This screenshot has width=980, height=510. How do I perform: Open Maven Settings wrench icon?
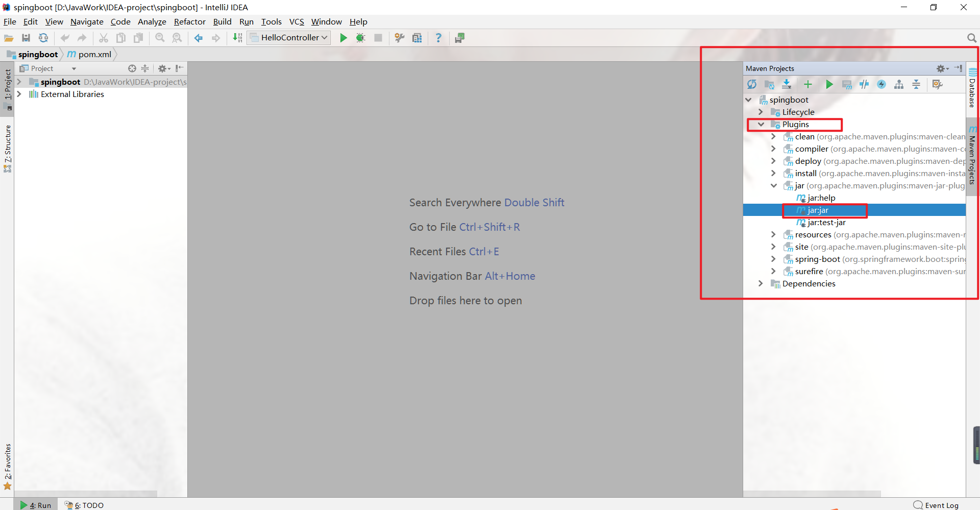tap(938, 84)
